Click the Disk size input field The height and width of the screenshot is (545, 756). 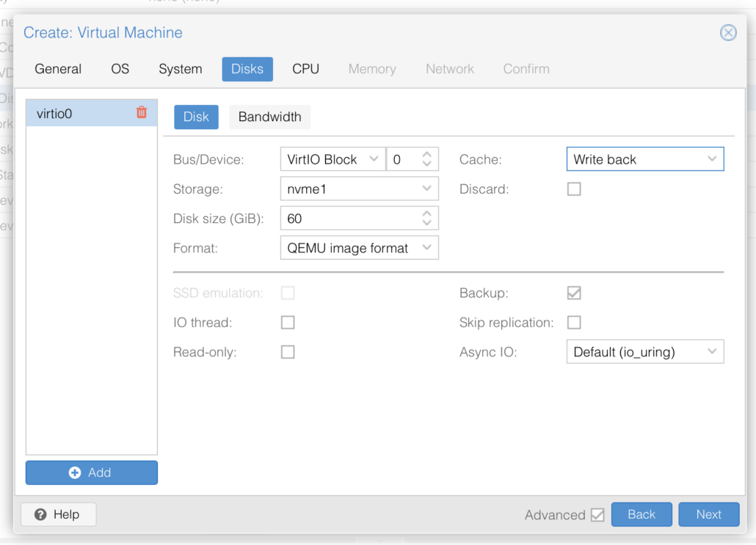pyautogui.click(x=349, y=219)
